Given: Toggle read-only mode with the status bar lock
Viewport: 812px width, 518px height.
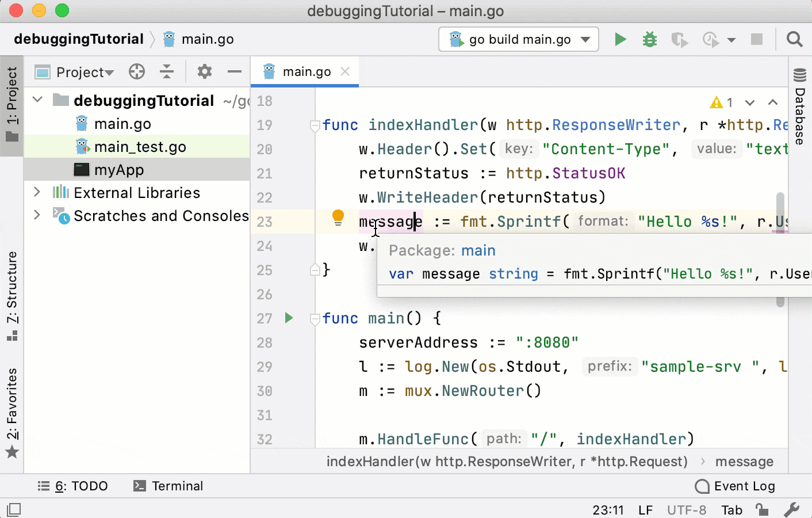Looking at the screenshot, I should coord(763,510).
